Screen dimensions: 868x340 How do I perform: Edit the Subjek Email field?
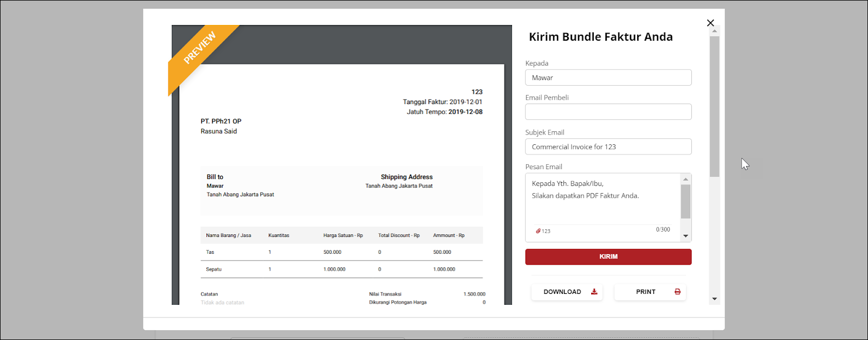(608, 147)
